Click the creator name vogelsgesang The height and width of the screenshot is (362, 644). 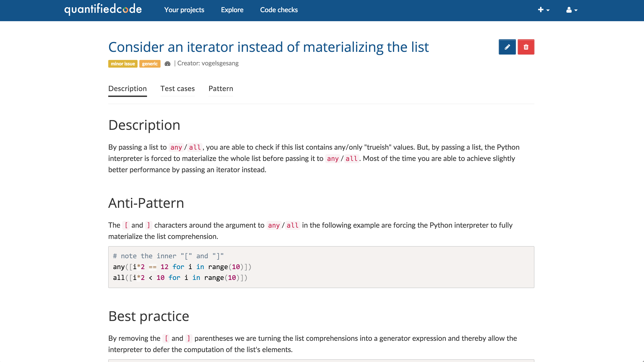pyautogui.click(x=220, y=63)
